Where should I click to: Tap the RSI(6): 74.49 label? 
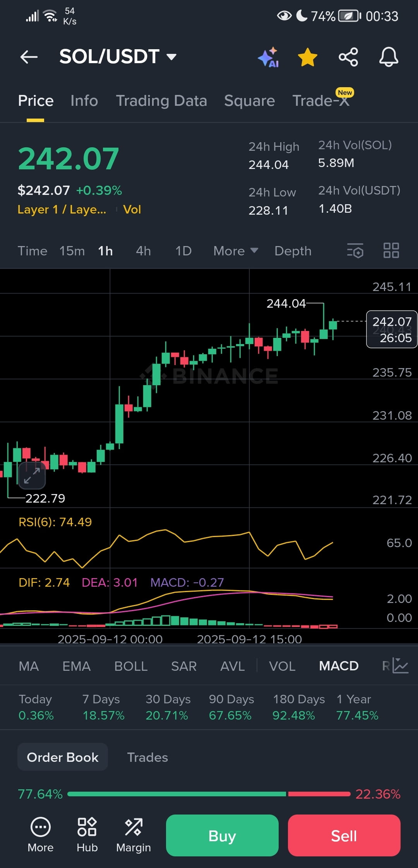tap(55, 522)
